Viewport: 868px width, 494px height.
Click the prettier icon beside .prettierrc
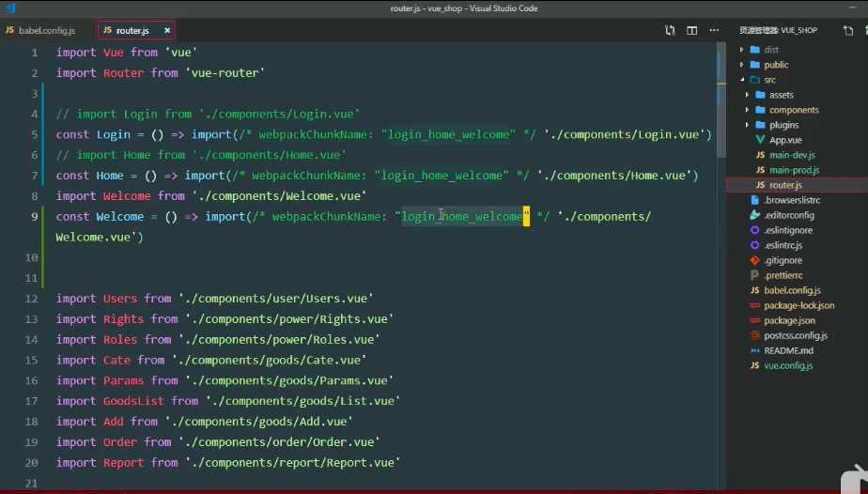(754, 275)
